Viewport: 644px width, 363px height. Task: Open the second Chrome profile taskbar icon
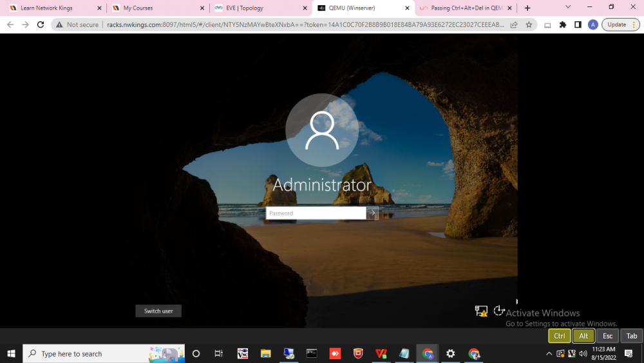[x=473, y=353]
